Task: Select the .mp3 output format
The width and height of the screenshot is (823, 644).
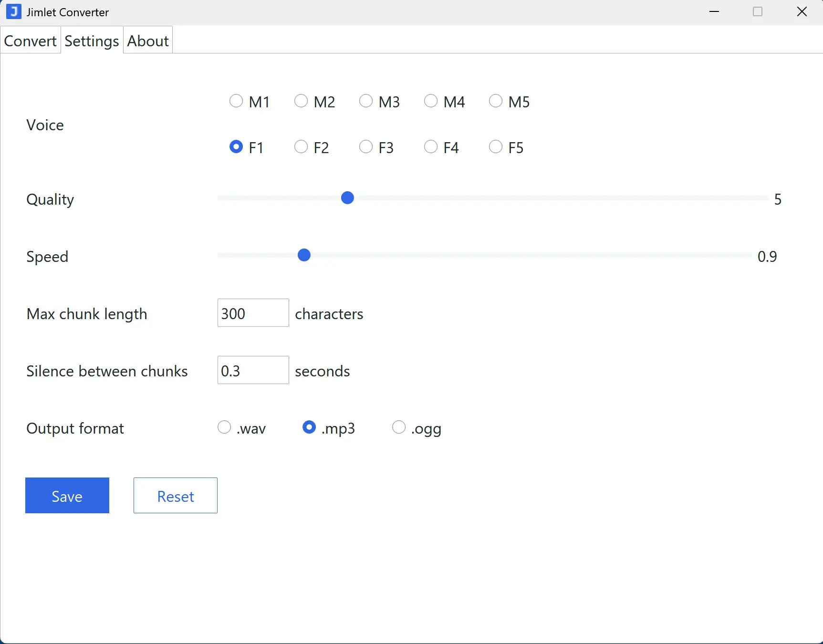Action: coord(309,427)
